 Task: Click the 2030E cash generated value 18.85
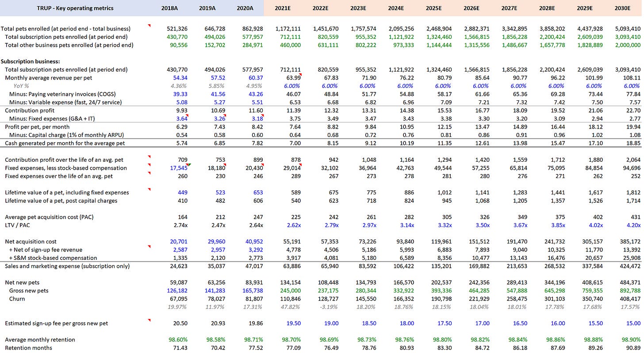coord(633,143)
